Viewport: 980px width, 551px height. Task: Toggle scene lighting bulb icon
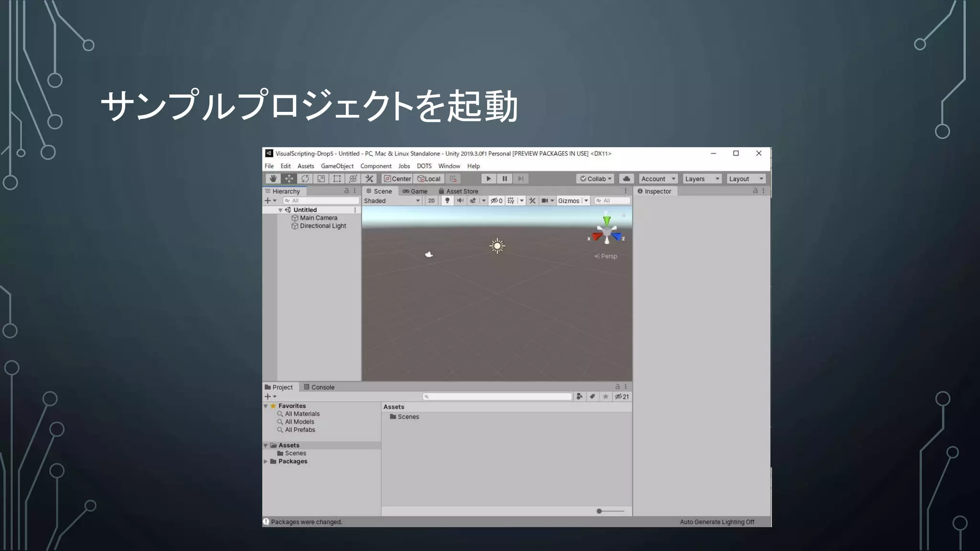[x=447, y=201]
